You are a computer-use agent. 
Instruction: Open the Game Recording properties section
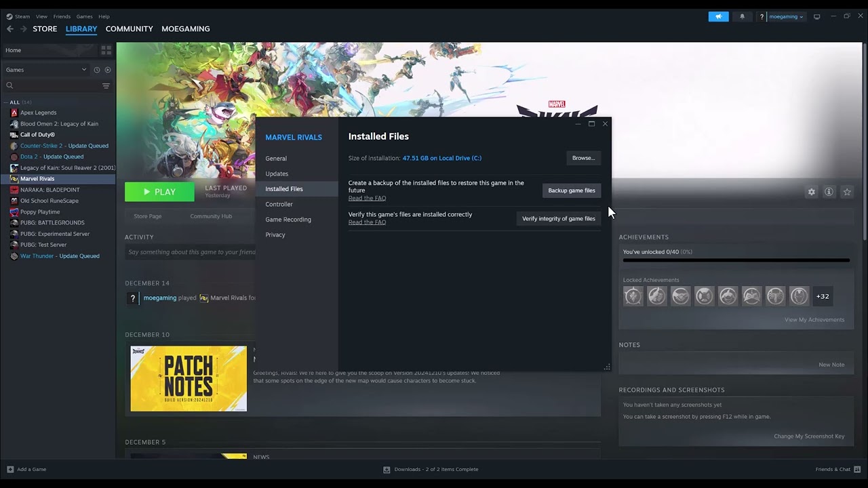pos(288,220)
